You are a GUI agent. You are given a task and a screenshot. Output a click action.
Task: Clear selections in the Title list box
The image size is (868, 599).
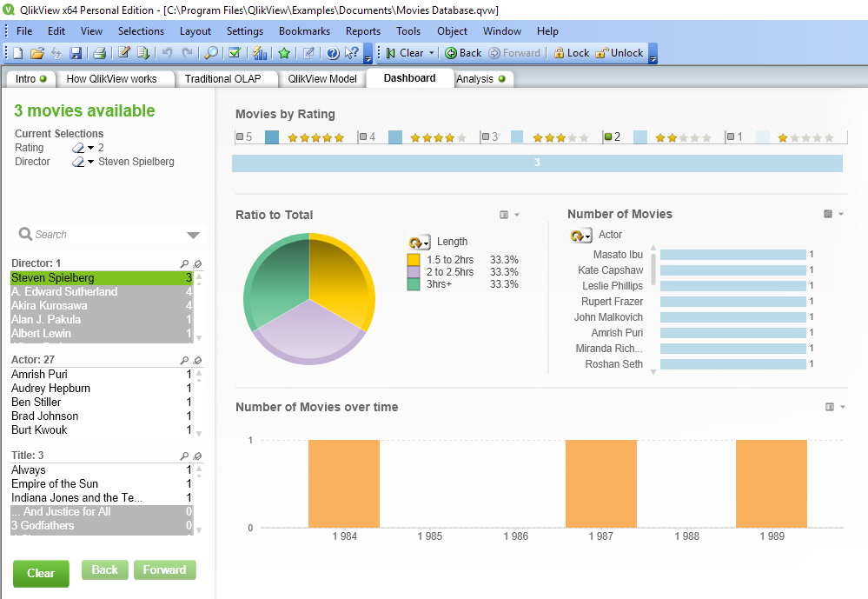[197, 456]
